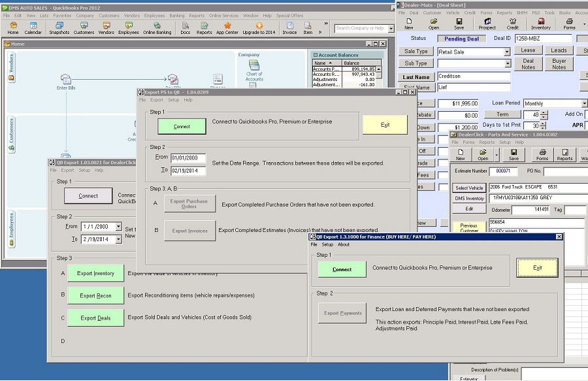The width and height of the screenshot is (588, 381).
Task: Click the Export Inventory button
Action: tap(95, 273)
